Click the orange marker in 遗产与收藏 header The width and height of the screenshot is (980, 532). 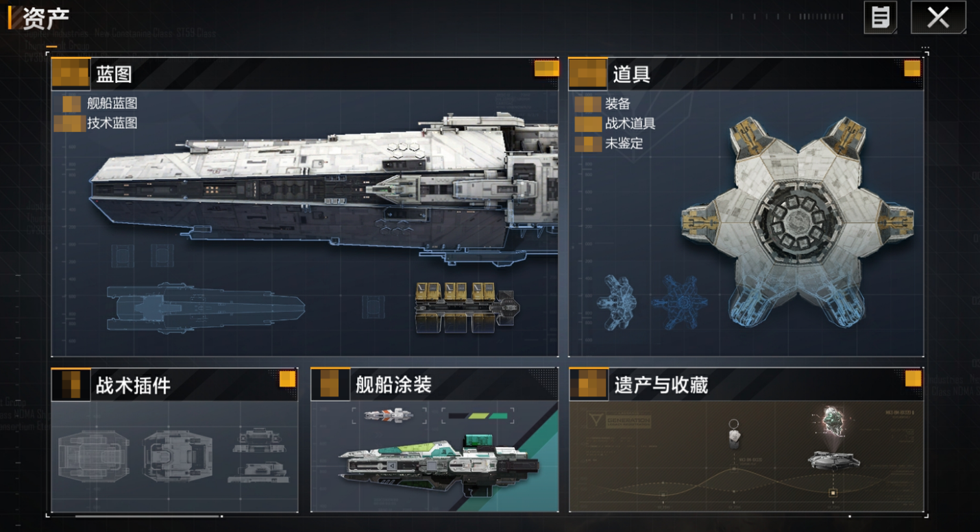click(913, 379)
